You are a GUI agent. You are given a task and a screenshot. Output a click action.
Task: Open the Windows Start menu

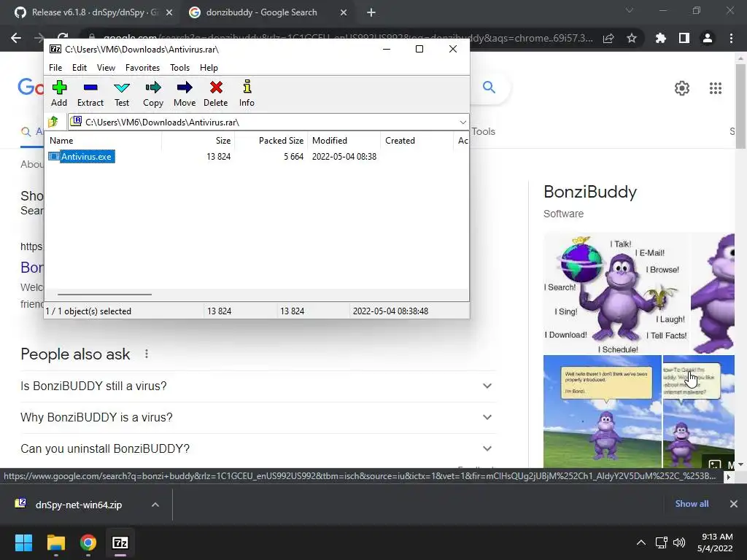[x=23, y=542]
